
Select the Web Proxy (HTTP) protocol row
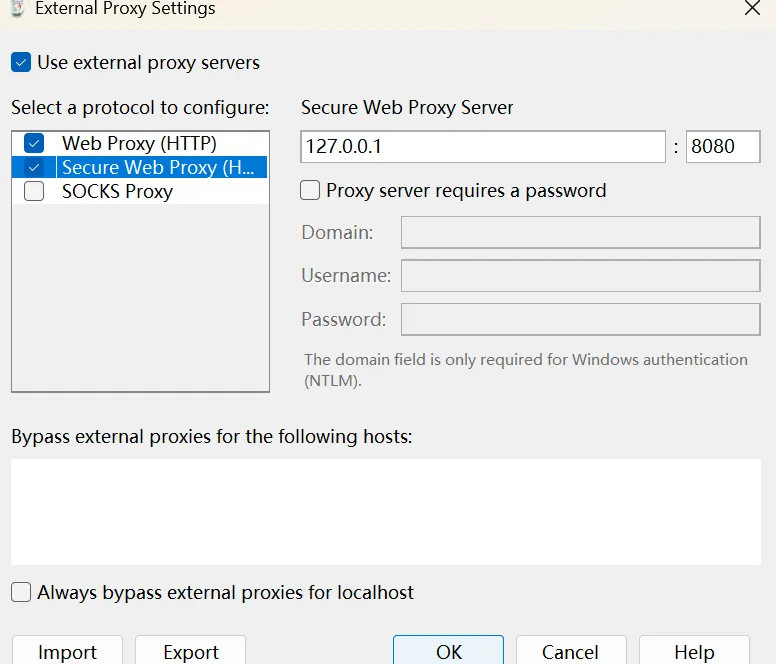[139, 143]
